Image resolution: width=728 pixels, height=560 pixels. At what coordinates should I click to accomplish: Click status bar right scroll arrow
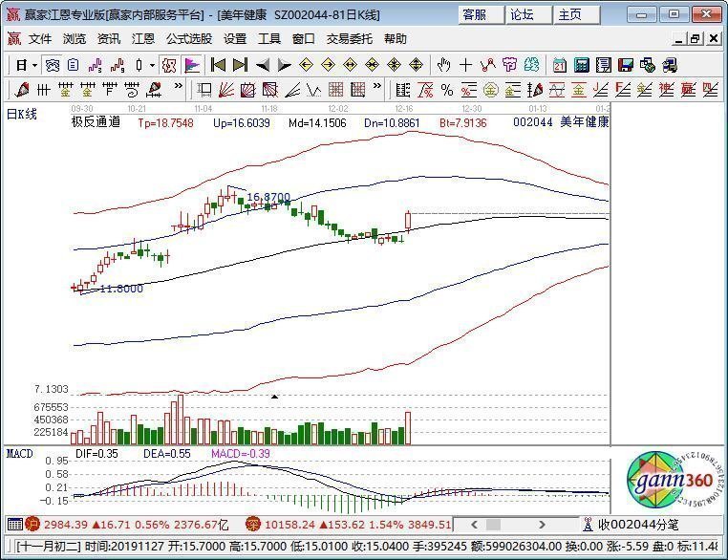[542, 526]
